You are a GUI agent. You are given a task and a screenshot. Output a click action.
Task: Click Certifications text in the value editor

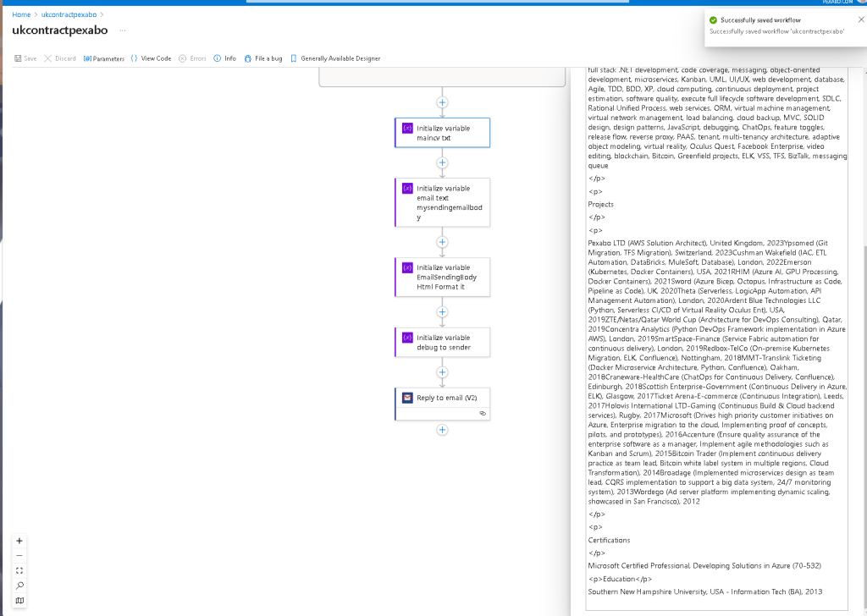pos(609,541)
